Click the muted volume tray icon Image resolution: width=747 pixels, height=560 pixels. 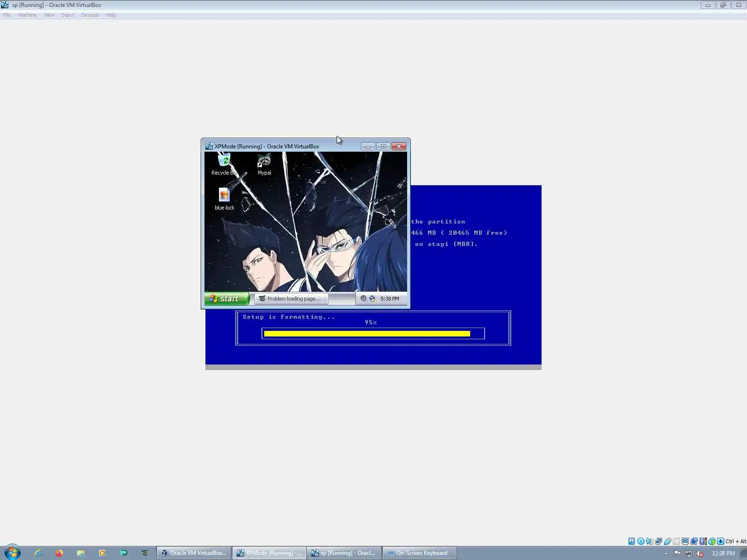(700, 553)
